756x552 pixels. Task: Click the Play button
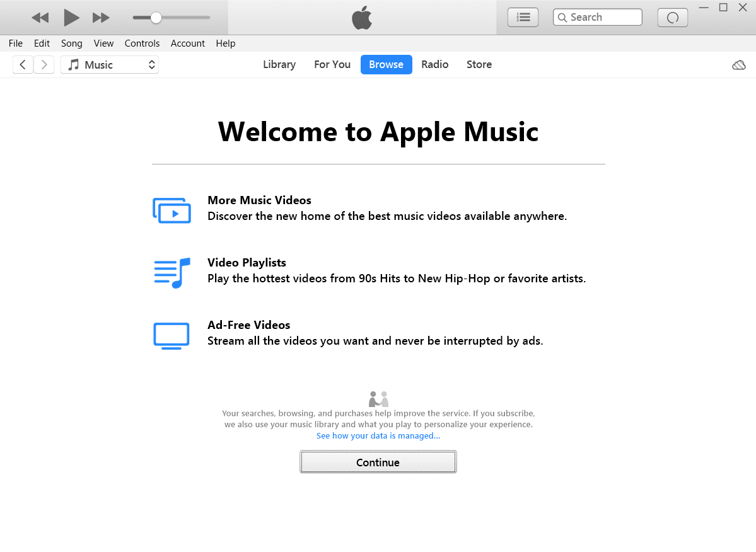pos(71,17)
